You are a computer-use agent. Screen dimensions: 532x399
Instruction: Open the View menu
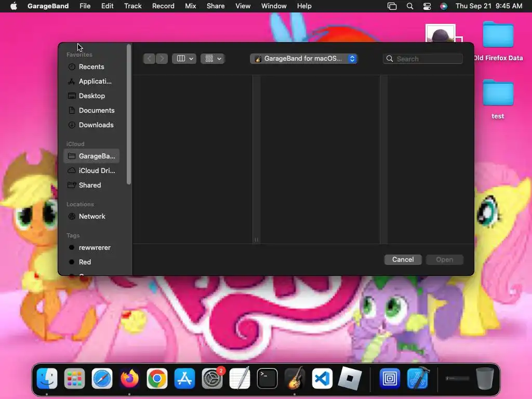click(x=243, y=6)
